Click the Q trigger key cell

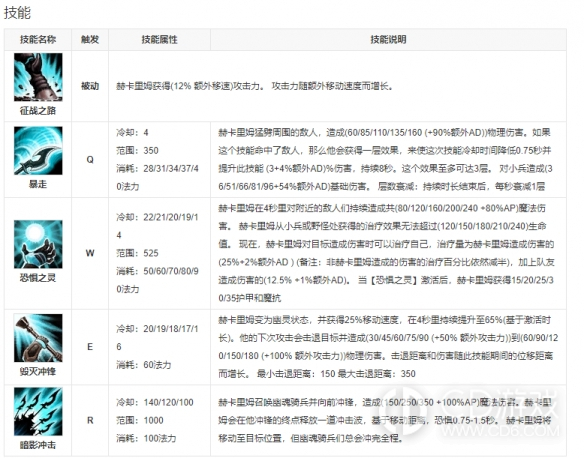tap(90, 160)
